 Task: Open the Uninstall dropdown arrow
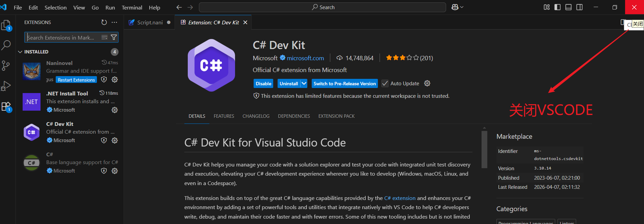pos(304,83)
